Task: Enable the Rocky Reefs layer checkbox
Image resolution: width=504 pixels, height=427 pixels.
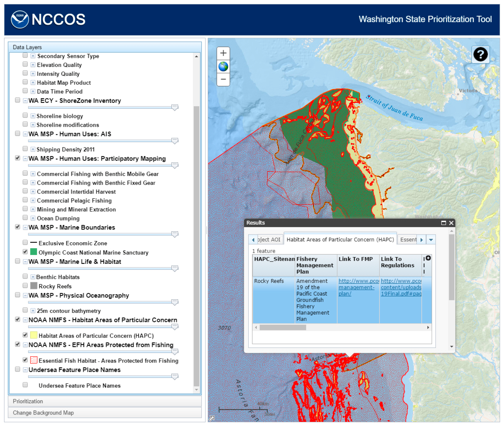Action: [x=25, y=286]
